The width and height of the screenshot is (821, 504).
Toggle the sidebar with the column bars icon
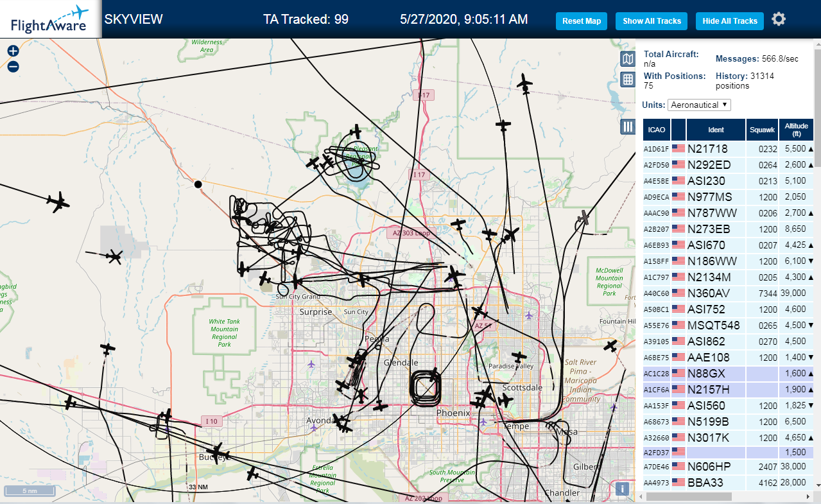coord(628,126)
